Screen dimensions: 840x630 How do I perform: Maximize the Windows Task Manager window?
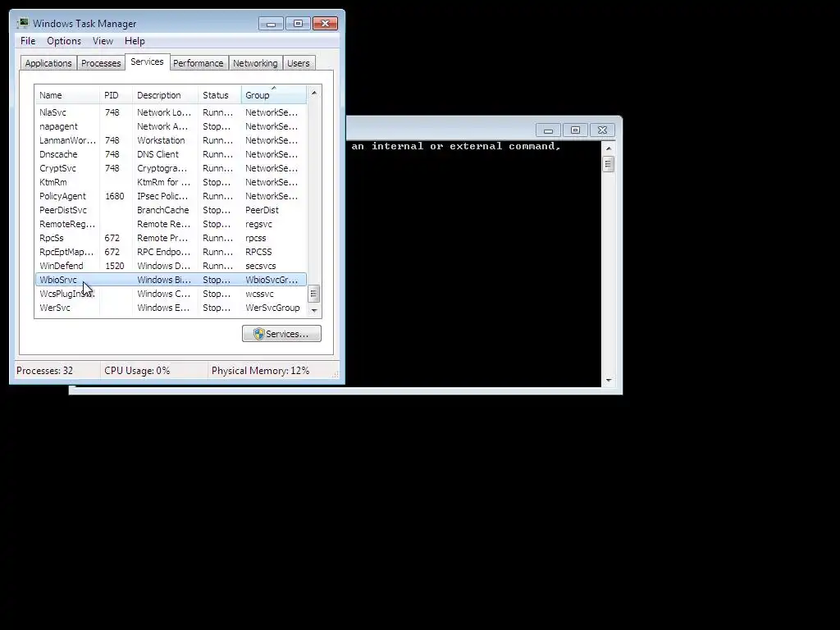pyautogui.click(x=298, y=24)
